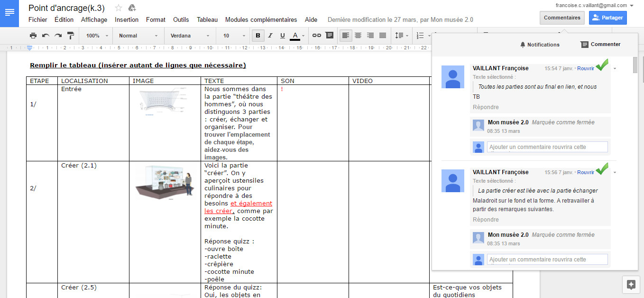Screen dimensions: 644x298
Task: Expand the 100% zoom dropdown
Action: (97, 36)
